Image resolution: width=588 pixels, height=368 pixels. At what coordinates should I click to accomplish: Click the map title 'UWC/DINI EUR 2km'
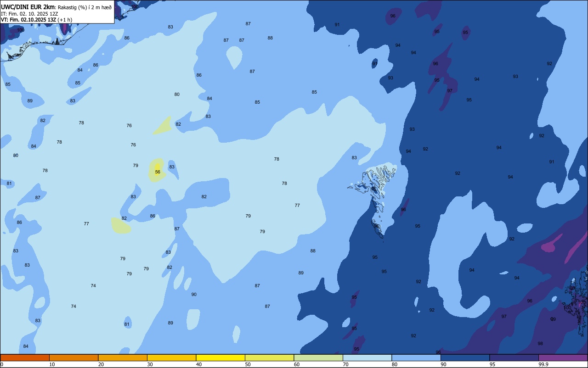point(28,7)
